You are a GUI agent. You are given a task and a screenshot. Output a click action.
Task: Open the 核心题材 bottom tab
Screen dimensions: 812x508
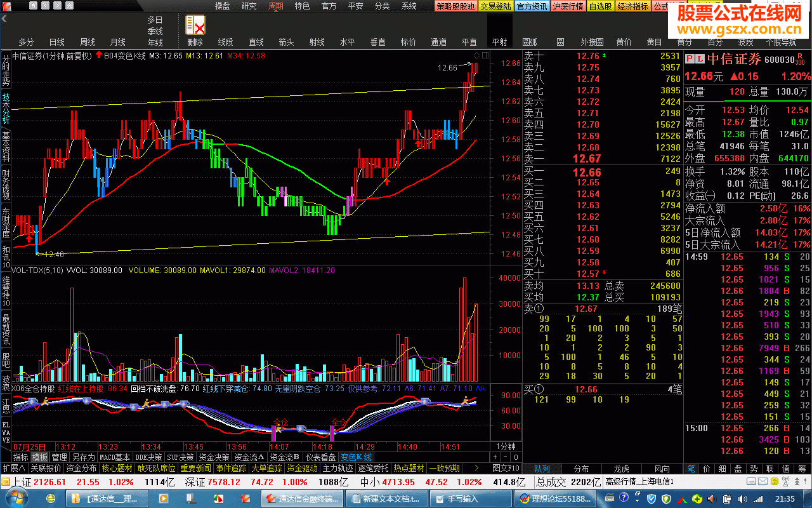point(117,468)
